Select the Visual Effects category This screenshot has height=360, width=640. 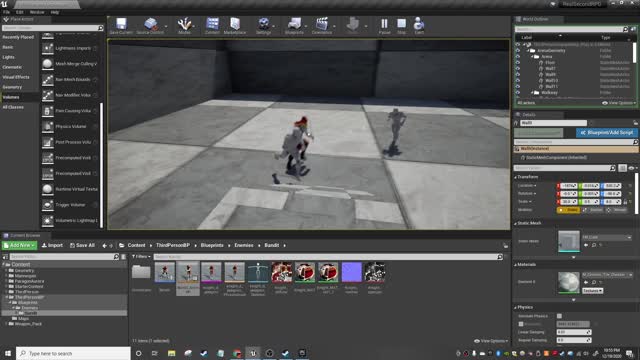coord(16,77)
